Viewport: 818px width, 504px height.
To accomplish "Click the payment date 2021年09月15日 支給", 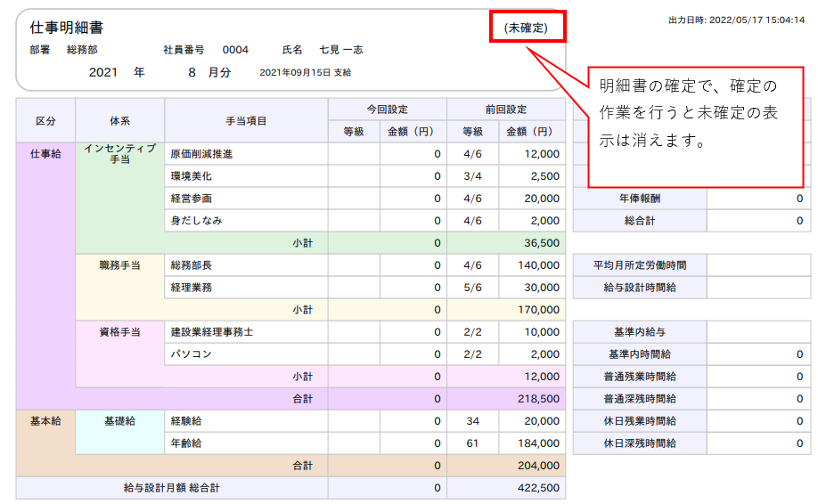I will pyautogui.click(x=305, y=73).
